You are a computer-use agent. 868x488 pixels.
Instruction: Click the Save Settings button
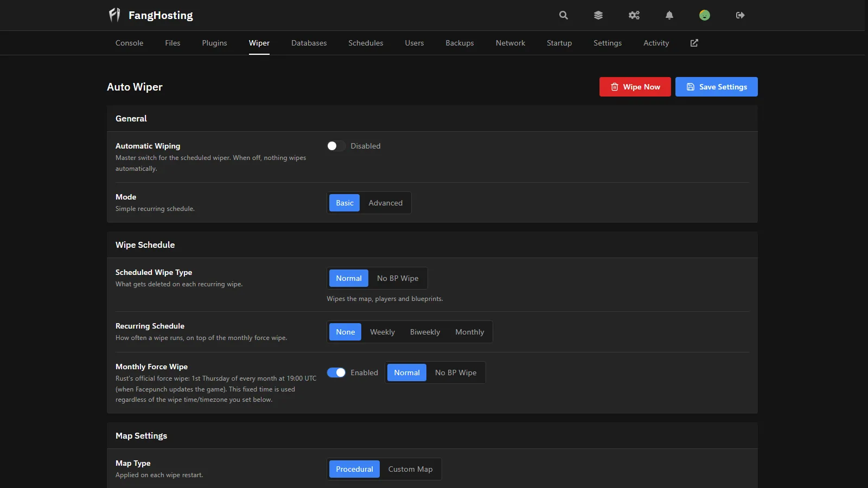(717, 87)
